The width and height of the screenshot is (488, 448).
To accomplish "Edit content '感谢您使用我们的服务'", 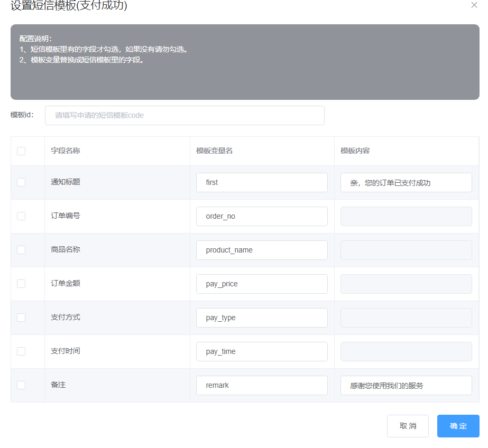I will [x=406, y=386].
